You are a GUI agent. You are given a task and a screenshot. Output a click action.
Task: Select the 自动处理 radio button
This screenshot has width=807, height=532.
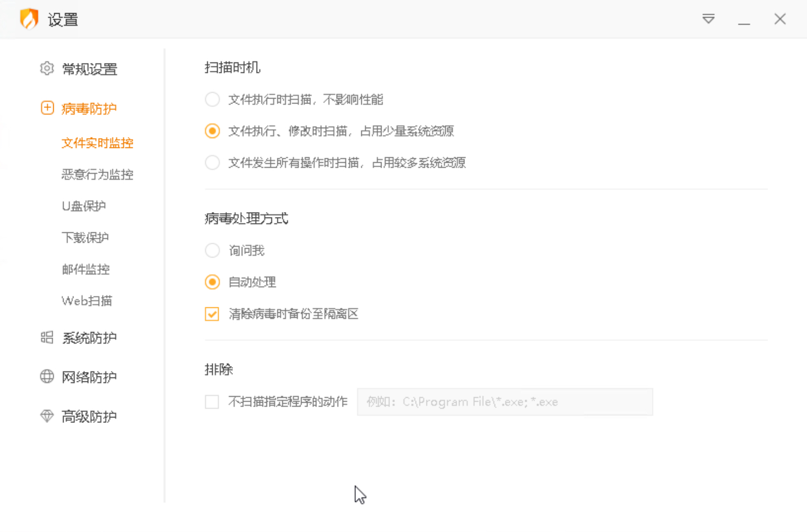point(212,282)
